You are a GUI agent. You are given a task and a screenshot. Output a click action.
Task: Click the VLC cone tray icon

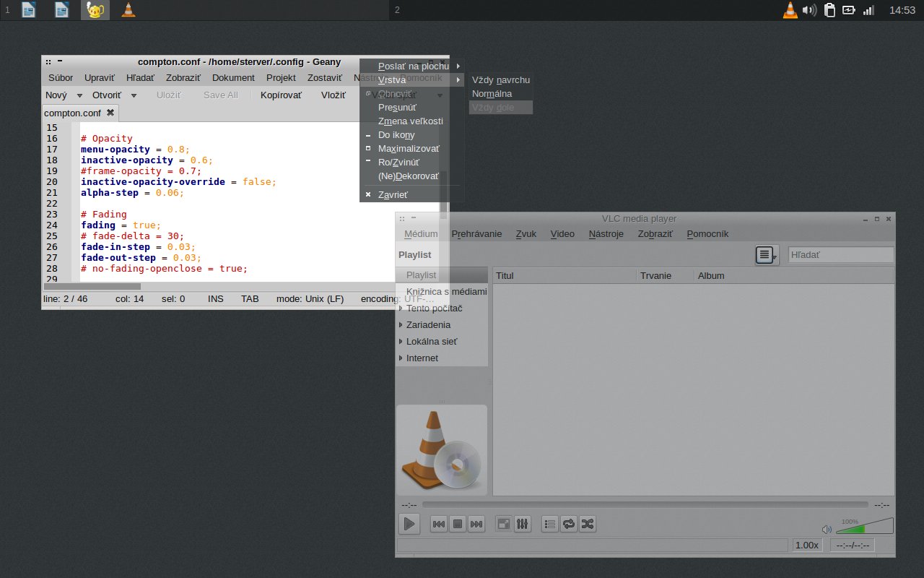pos(790,10)
